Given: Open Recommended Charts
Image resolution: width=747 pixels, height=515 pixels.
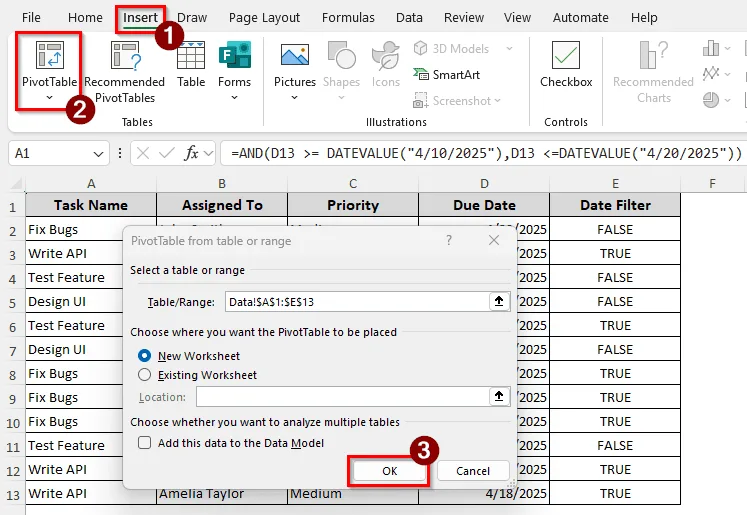Looking at the screenshot, I should 653,71.
